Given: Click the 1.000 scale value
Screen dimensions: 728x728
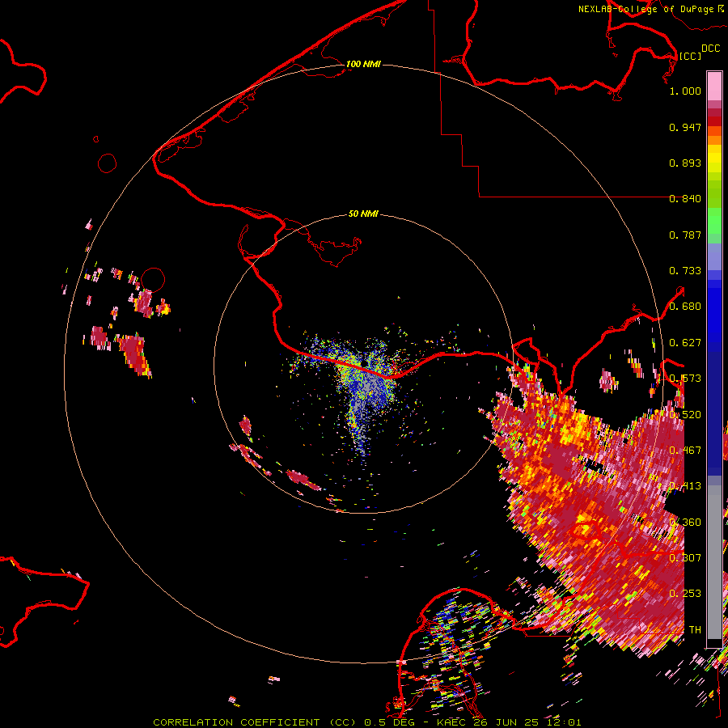Looking at the screenshot, I should point(685,91).
